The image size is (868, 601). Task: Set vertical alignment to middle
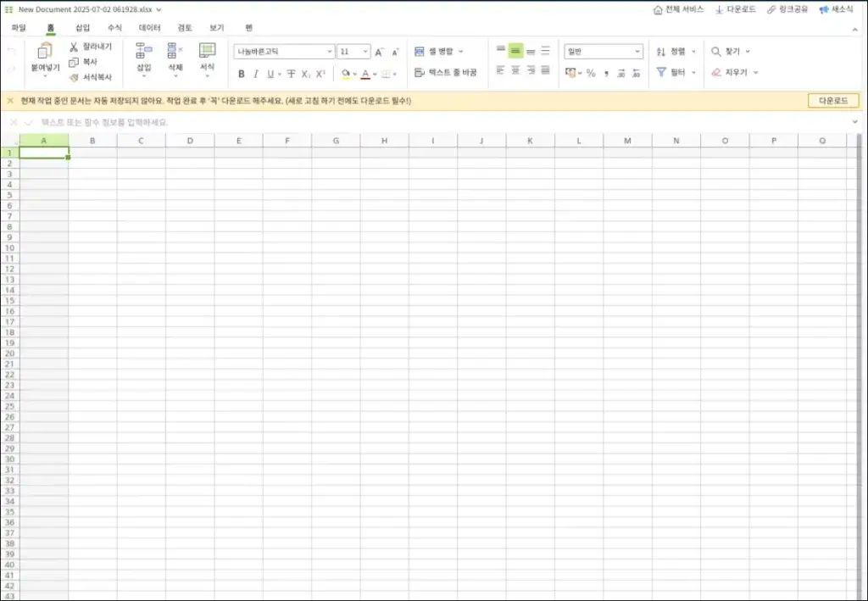pyautogui.click(x=515, y=51)
